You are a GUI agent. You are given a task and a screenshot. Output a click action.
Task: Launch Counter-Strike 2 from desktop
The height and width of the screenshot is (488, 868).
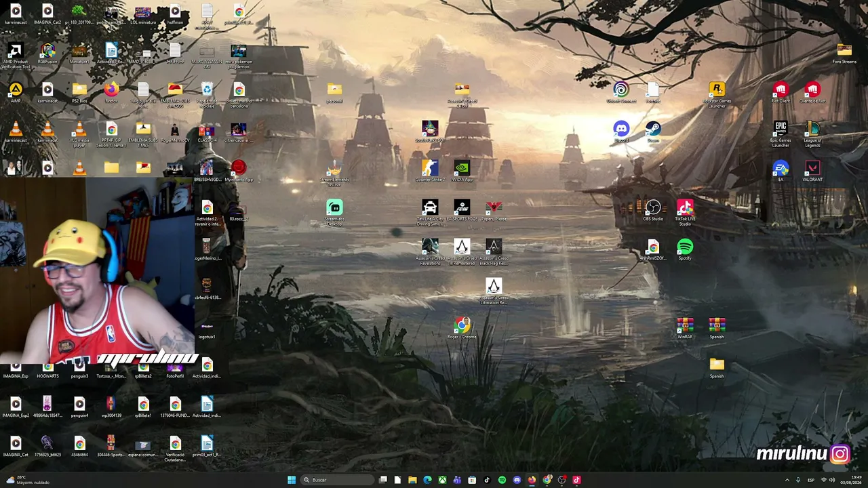click(x=430, y=172)
